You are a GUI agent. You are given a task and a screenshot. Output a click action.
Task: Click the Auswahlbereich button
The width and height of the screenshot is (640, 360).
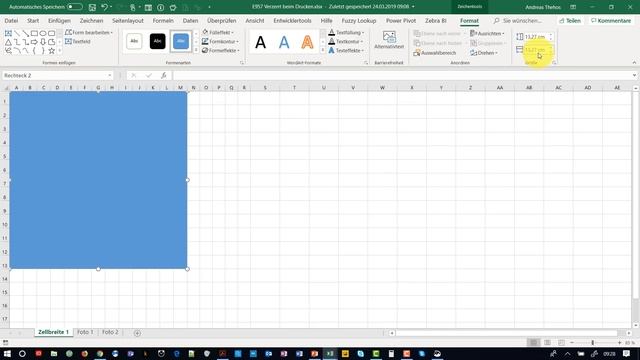[435, 53]
